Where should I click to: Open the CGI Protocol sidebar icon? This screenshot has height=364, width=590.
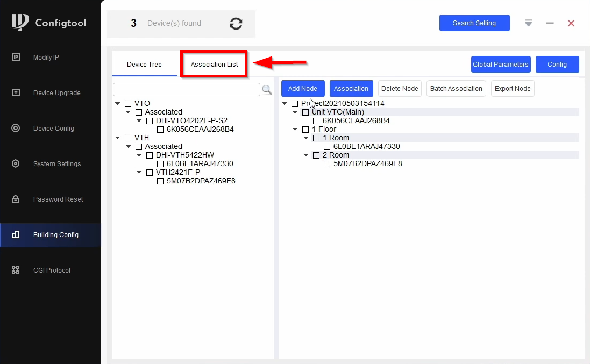click(16, 270)
